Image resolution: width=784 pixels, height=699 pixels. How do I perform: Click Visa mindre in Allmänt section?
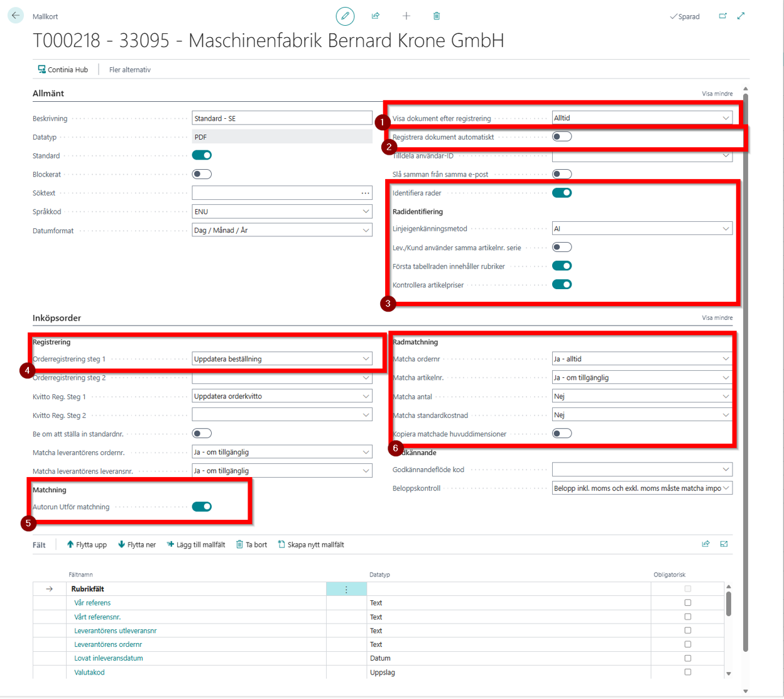coord(717,94)
